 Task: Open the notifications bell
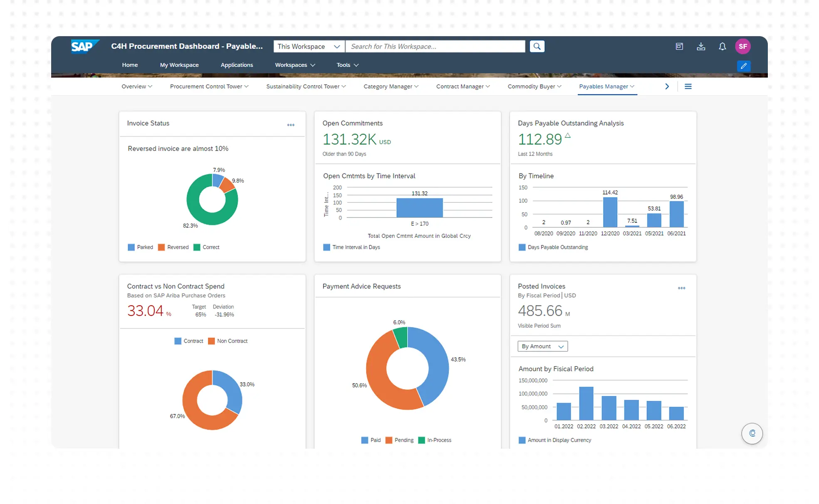(x=722, y=47)
